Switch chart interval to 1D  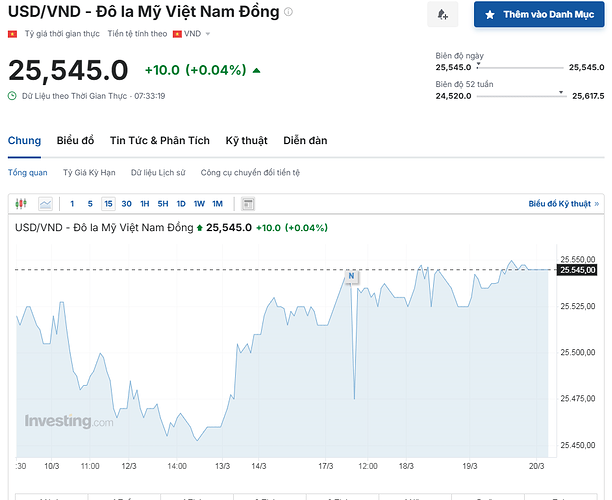coord(181,204)
